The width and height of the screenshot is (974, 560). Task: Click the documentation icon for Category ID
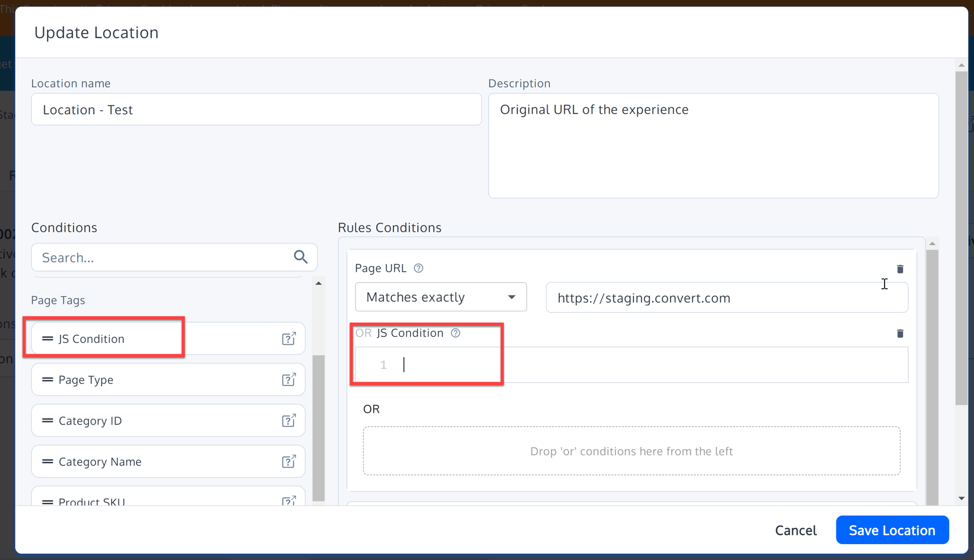tap(289, 421)
